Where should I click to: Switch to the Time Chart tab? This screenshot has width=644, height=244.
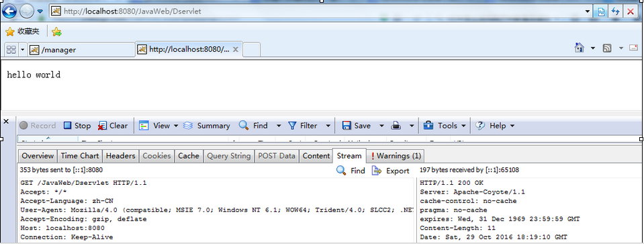point(80,156)
